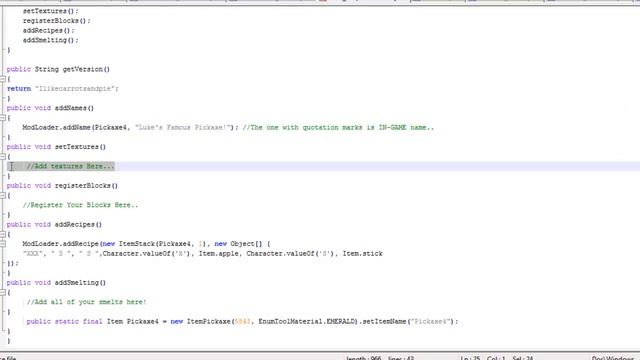The image size is (640, 360).
Task: Collapse the ModLoader.addRecipe statement fold marker
Action: [x=2, y=244]
